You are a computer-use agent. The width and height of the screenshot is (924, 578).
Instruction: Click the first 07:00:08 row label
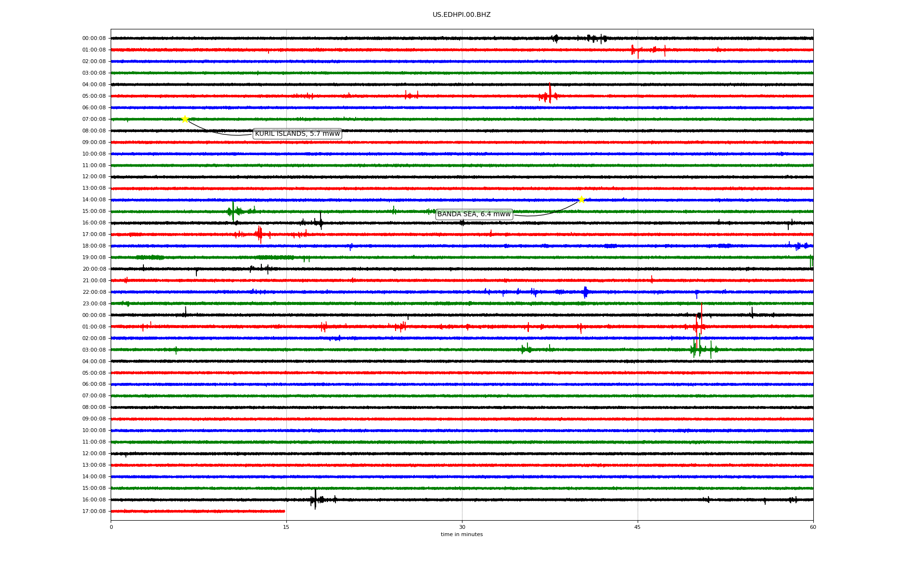[x=94, y=119]
